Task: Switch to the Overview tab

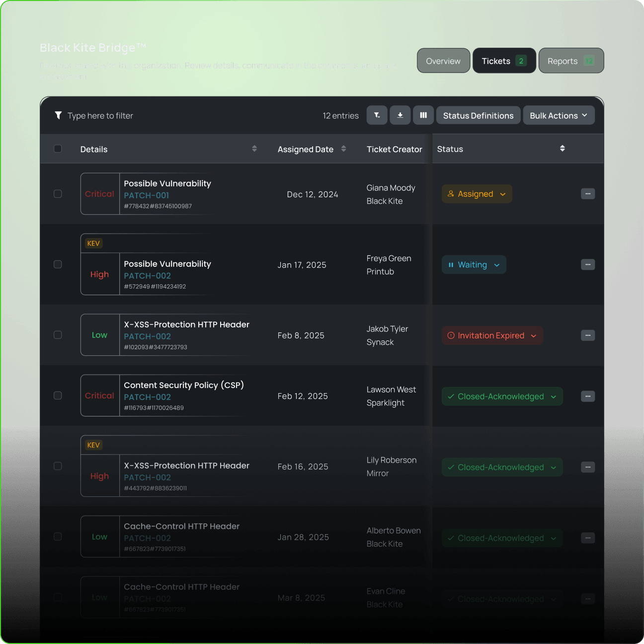Action: click(443, 61)
